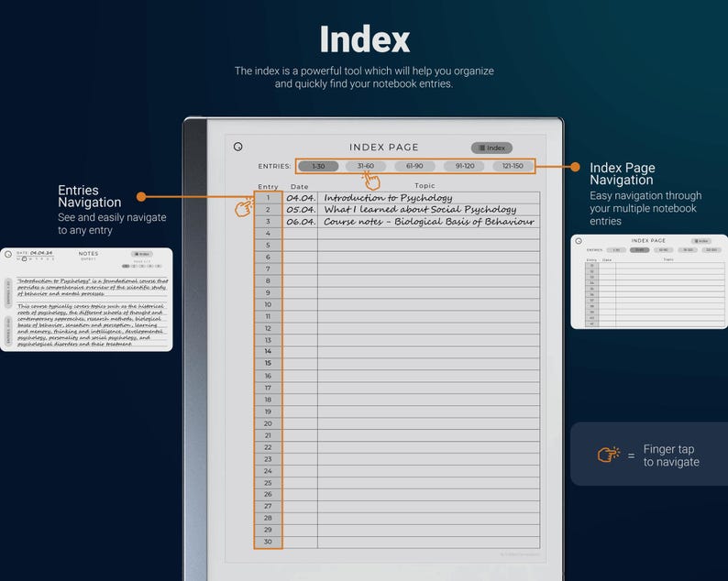Click the clock icon in Notes thumbnail
The image size is (728, 581).
pos(8,255)
